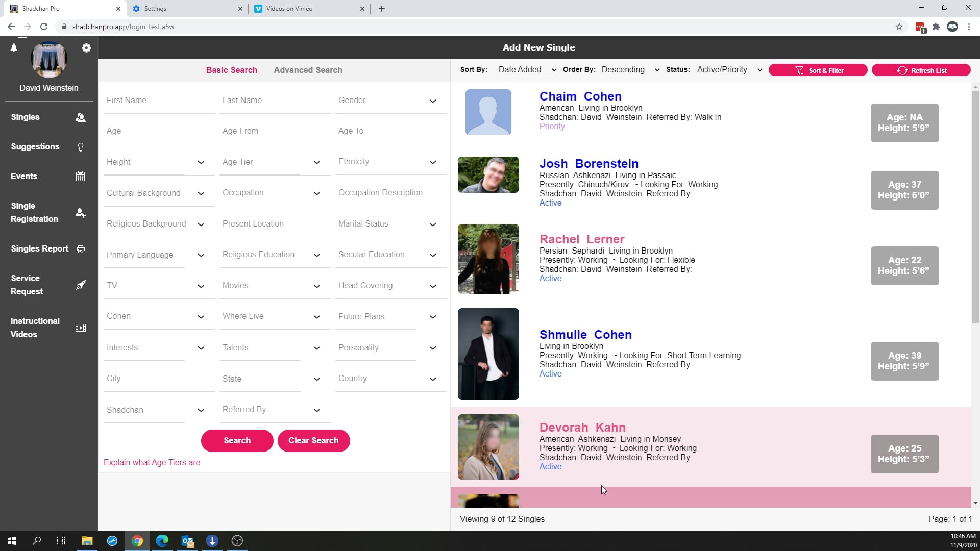Click the notification bell icon
The height and width of the screenshot is (551, 980).
[x=14, y=47]
